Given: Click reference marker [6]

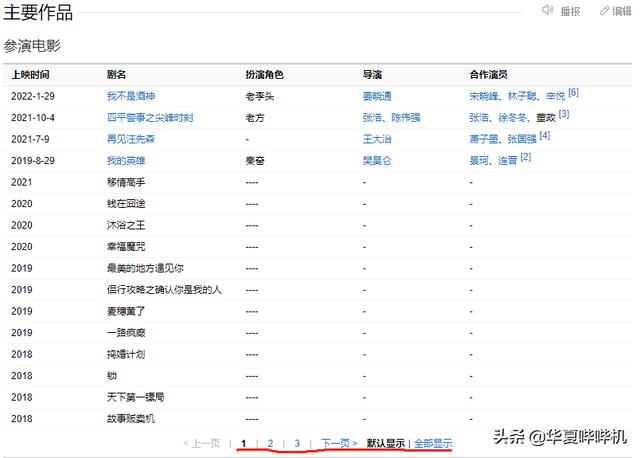Looking at the screenshot, I should [x=573, y=93].
